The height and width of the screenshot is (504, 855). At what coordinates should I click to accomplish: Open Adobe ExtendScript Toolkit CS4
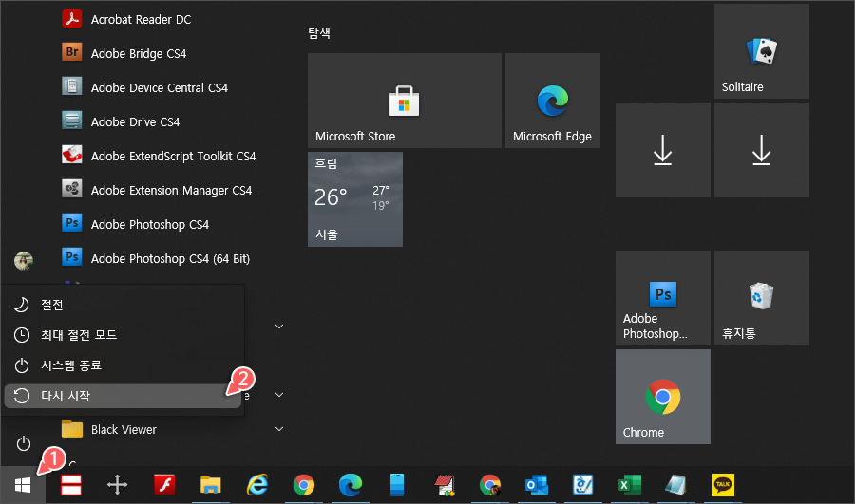coord(159,157)
